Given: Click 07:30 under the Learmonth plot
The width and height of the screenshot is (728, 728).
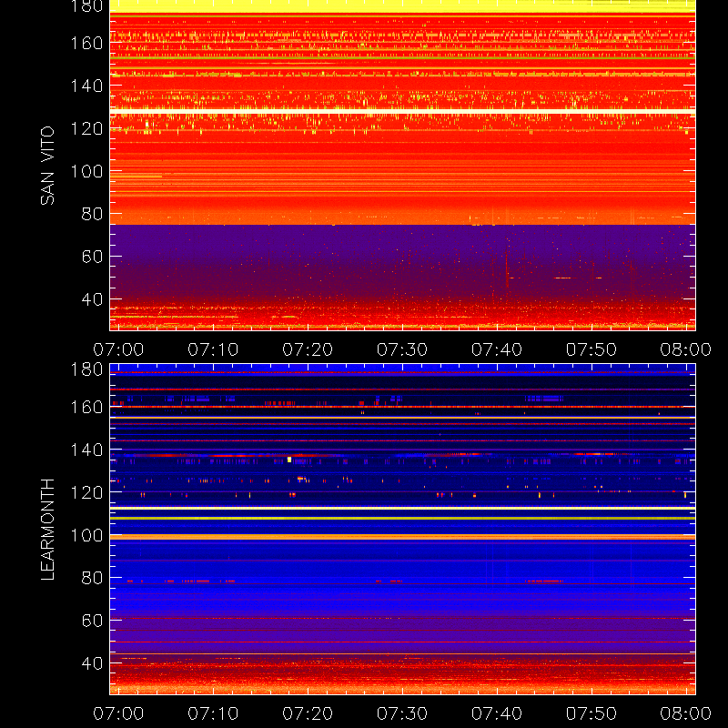Looking at the screenshot, I should coord(402,713).
